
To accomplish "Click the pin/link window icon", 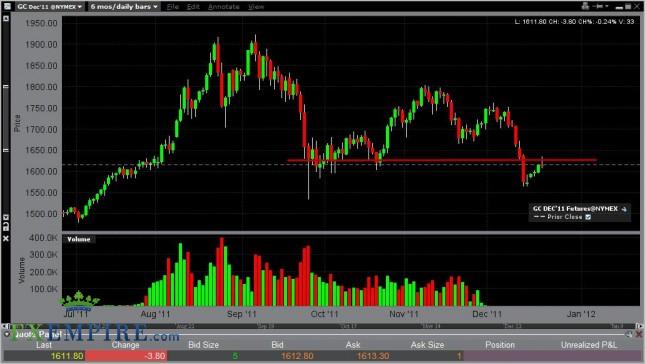I will [x=599, y=6].
